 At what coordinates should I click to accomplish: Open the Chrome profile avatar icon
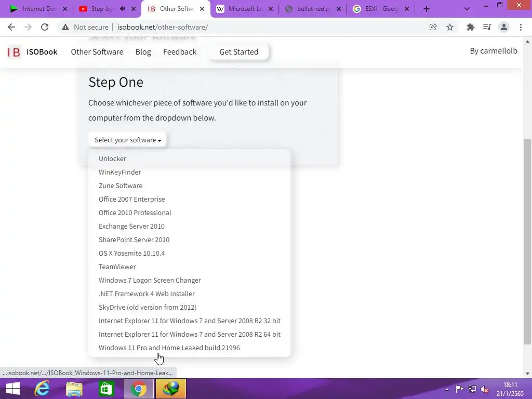click(504, 27)
